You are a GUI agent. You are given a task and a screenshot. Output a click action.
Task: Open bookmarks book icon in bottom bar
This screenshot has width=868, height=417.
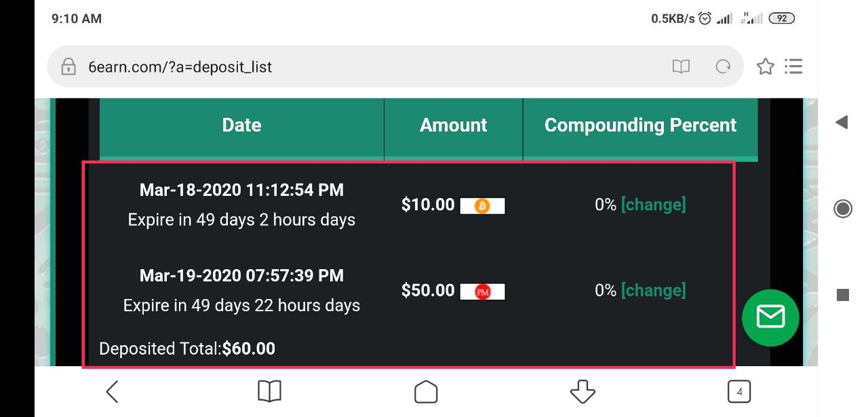[269, 391]
